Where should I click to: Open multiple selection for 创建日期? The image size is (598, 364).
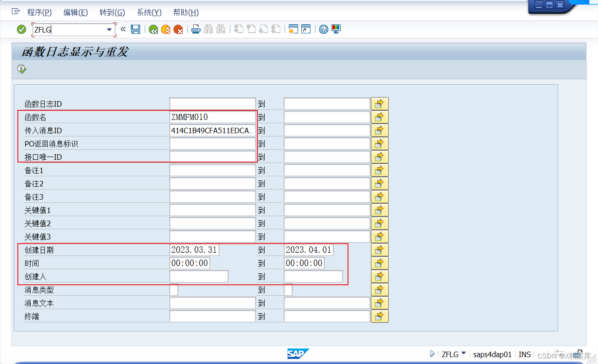(380, 250)
